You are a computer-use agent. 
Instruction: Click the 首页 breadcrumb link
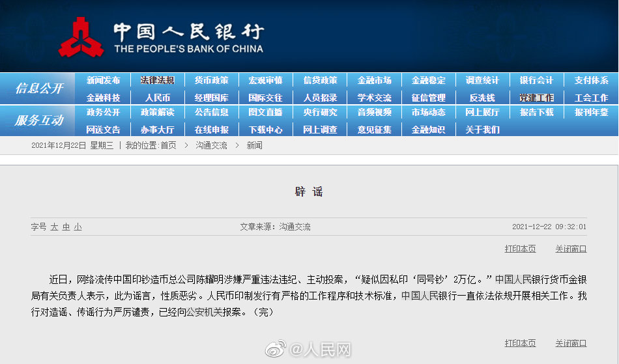[168, 146]
